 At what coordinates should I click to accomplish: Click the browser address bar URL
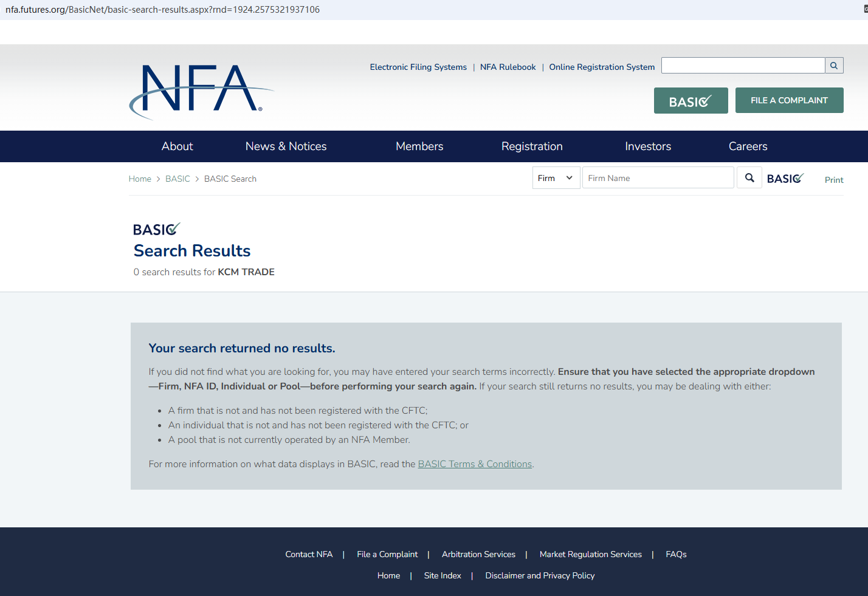(x=162, y=10)
